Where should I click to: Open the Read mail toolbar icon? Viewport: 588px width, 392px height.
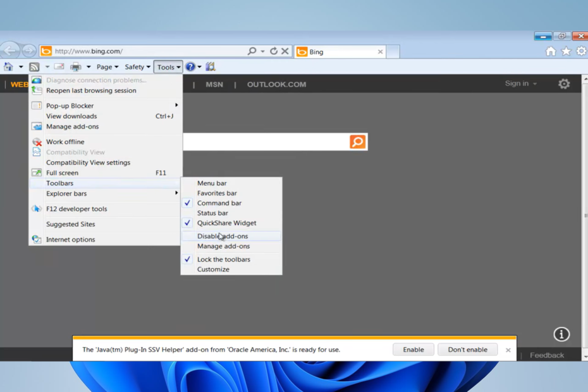(58, 66)
